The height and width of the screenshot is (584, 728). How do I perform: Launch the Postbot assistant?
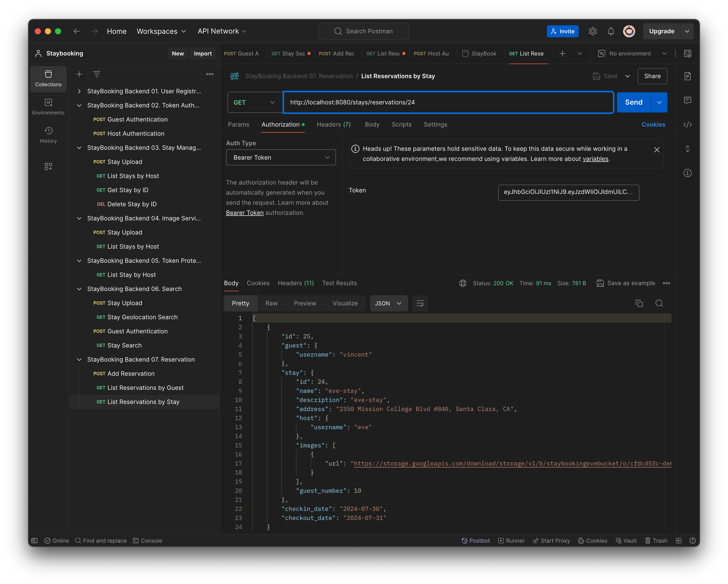tap(476, 540)
